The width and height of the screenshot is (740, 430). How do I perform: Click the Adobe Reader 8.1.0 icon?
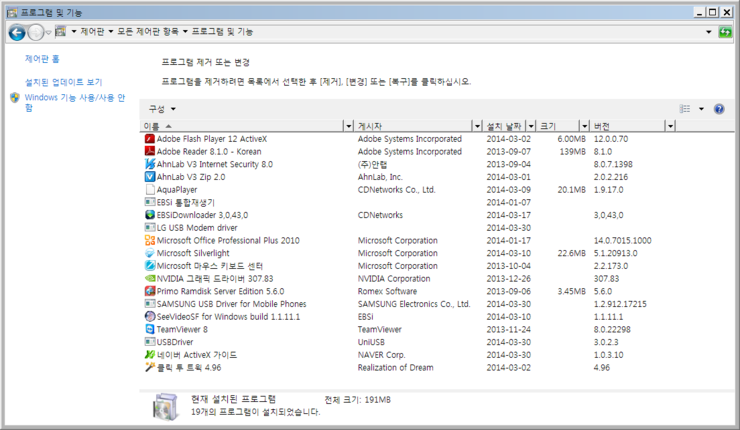[x=150, y=152]
